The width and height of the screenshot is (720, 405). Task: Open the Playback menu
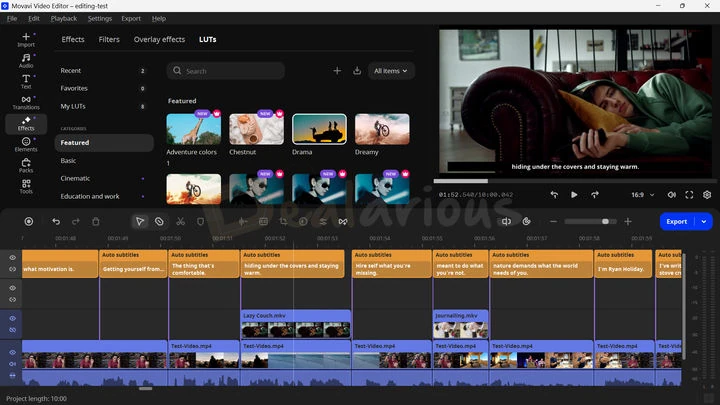click(64, 18)
